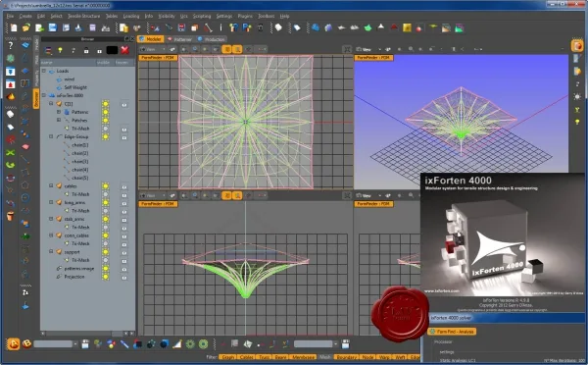The width and height of the screenshot is (588, 365).
Task: Click the orange globe icon at top right
Action: pyautogui.click(x=577, y=46)
